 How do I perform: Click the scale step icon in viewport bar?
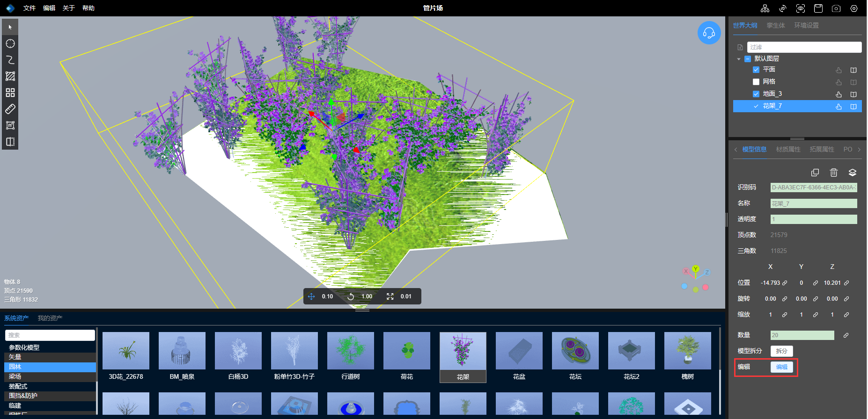click(390, 296)
